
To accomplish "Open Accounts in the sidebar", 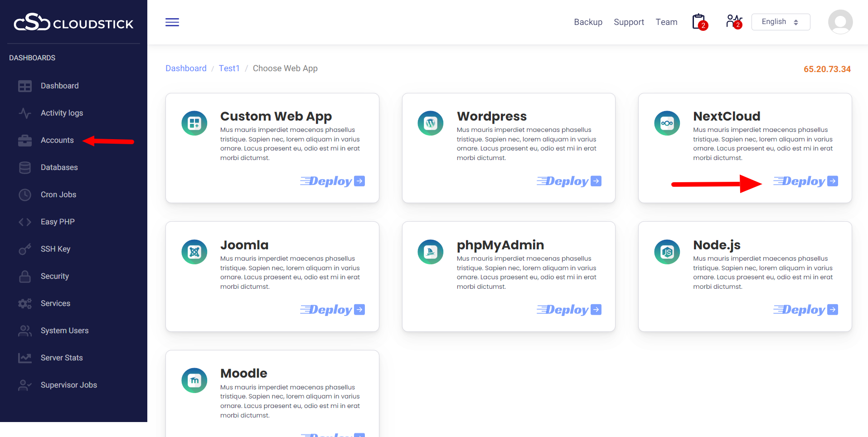I will 57,140.
